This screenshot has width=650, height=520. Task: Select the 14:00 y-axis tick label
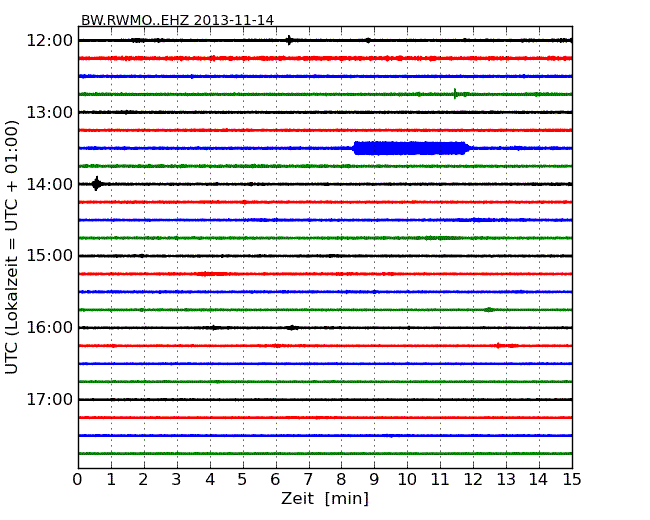50,184
